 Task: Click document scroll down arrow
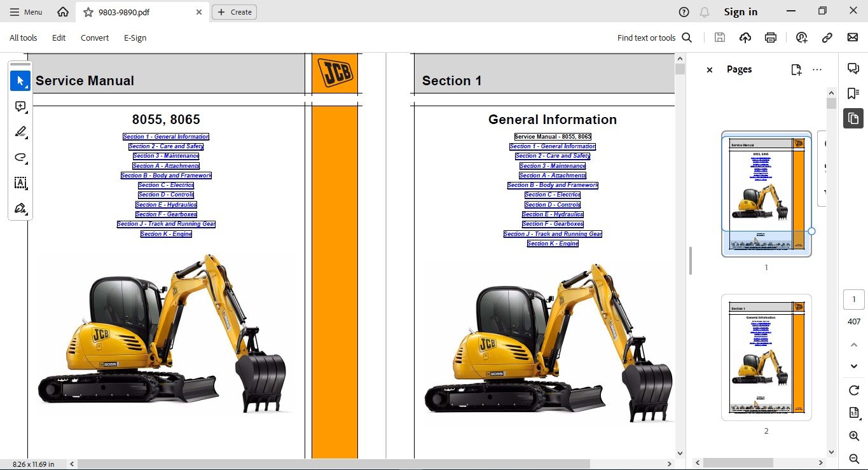point(680,453)
